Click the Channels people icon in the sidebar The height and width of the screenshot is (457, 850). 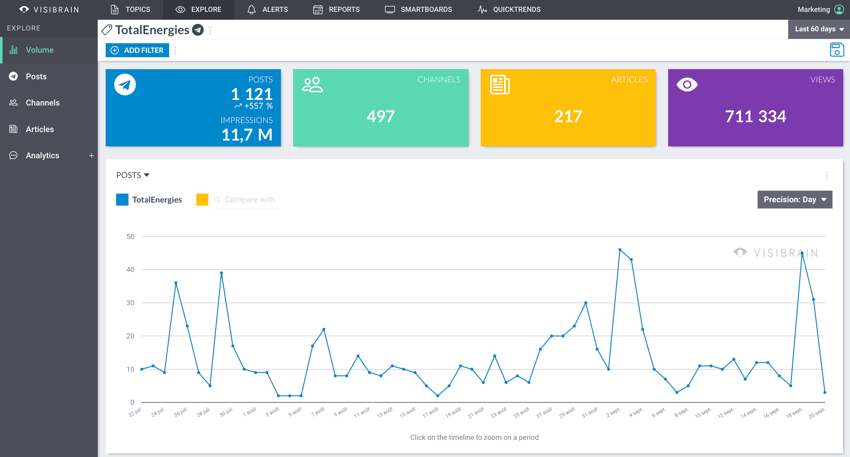14,102
